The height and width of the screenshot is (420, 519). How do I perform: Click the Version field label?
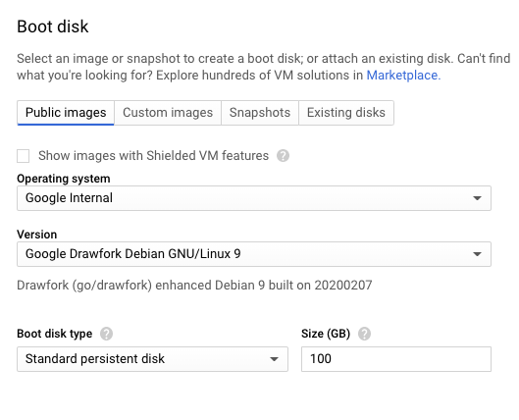coord(36,235)
